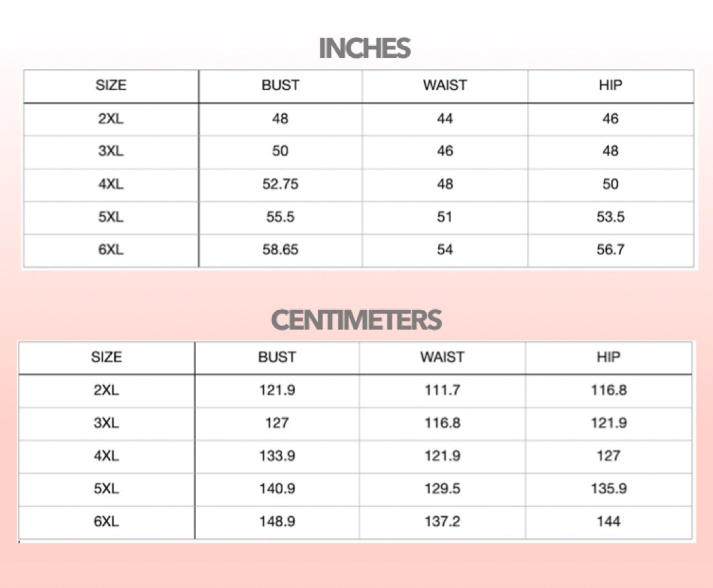Click the 5XL waist value 129.5
The width and height of the screenshot is (713, 588).
(x=443, y=489)
